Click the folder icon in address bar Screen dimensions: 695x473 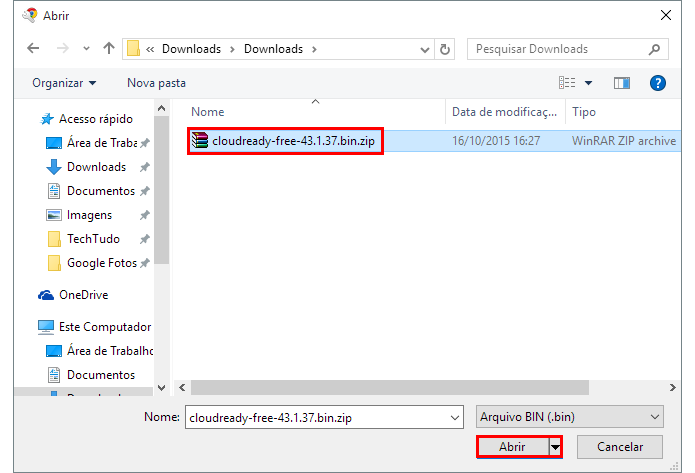coord(133,49)
